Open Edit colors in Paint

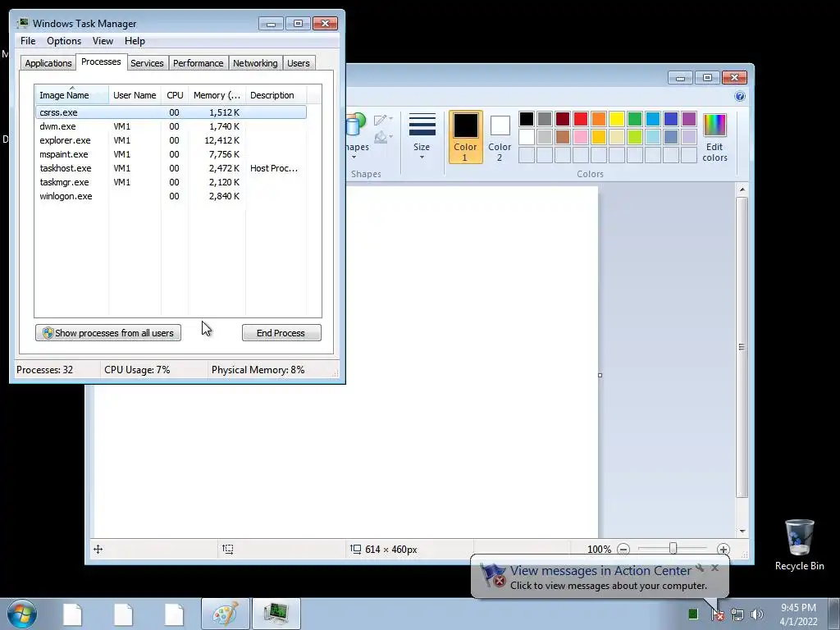tap(714, 137)
